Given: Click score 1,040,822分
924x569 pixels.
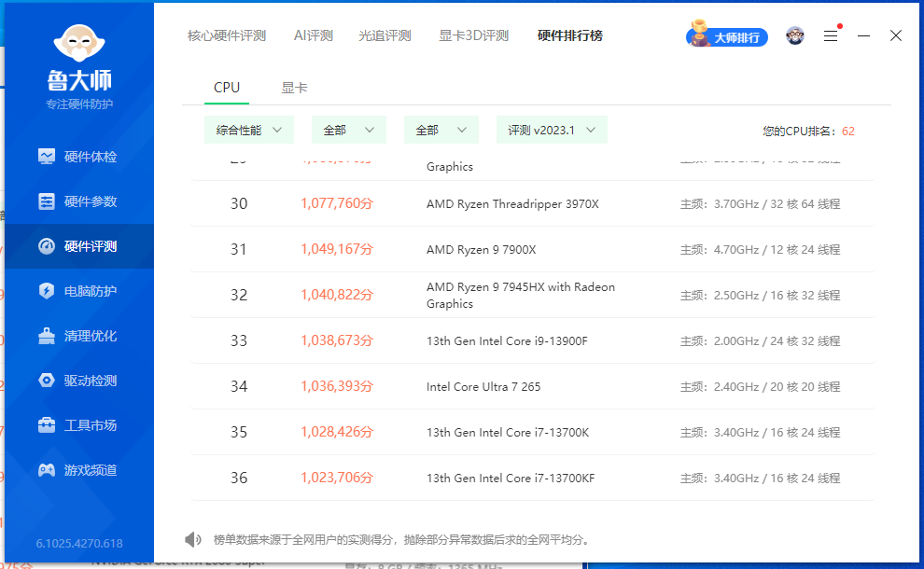Looking at the screenshot, I should (x=337, y=295).
